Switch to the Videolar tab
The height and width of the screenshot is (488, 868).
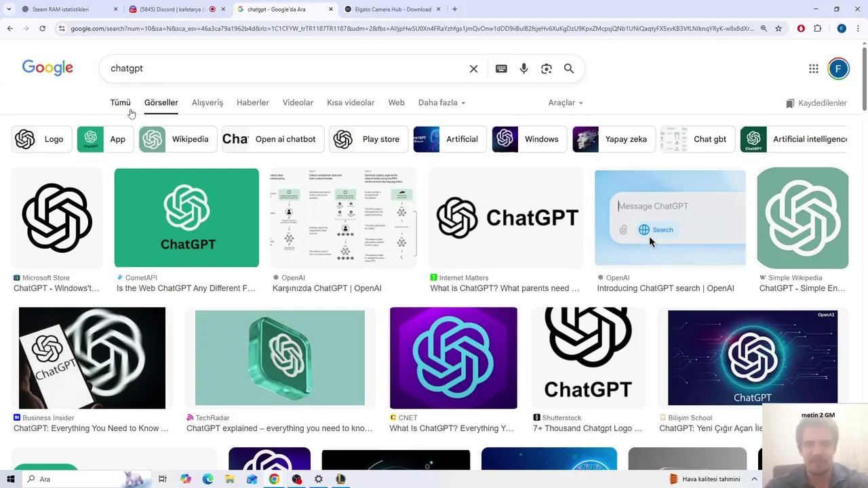pos(298,102)
